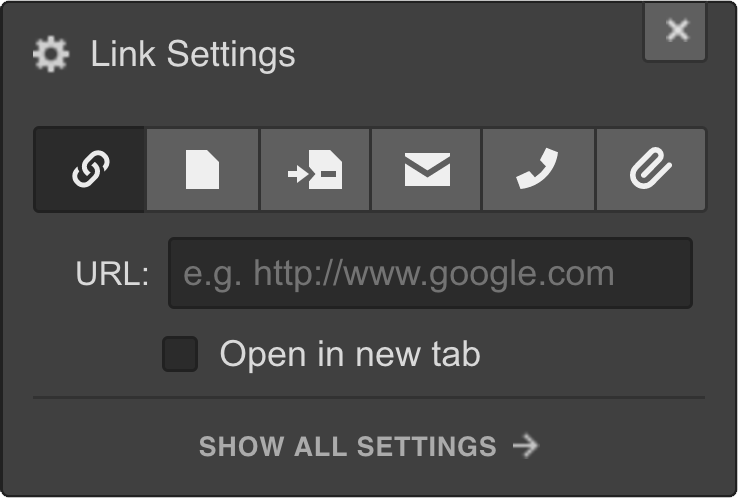
Task: Select the page section link icon
Action: click(315, 169)
